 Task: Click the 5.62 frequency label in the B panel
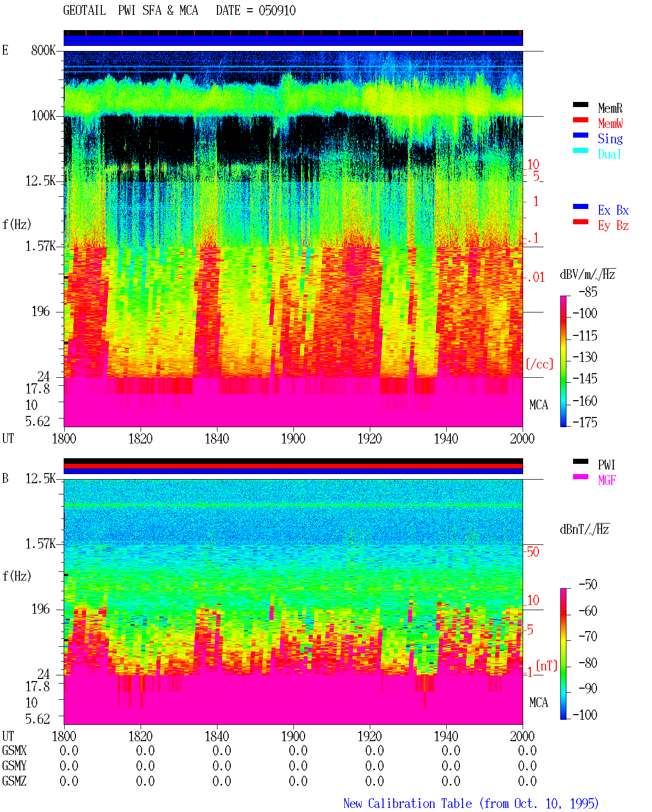tap(38, 719)
